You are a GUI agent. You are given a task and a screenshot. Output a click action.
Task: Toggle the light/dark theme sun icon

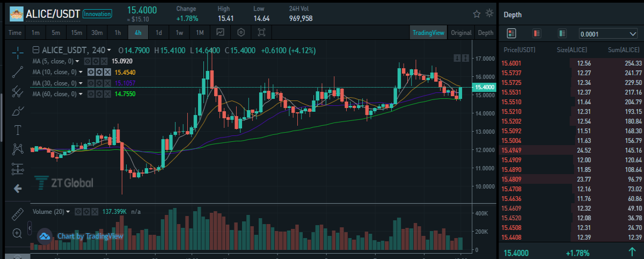(489, 13)
